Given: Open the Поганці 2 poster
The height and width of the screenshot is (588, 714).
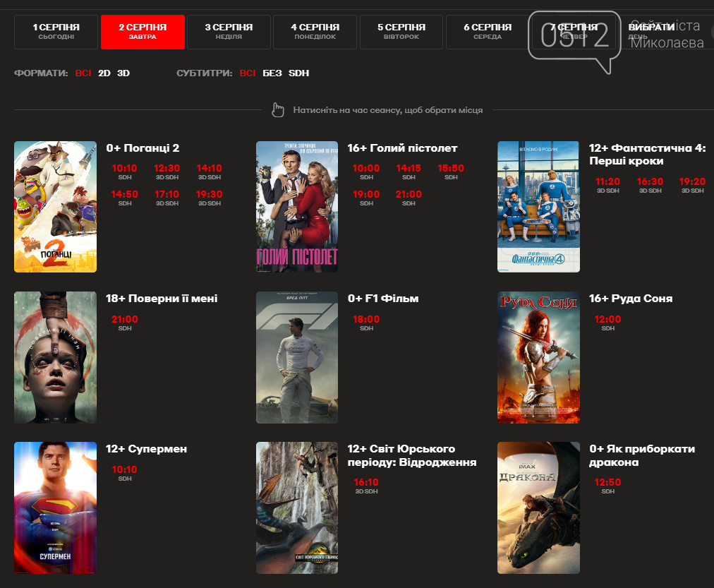Looking at the screenshot, I should 55,206.
